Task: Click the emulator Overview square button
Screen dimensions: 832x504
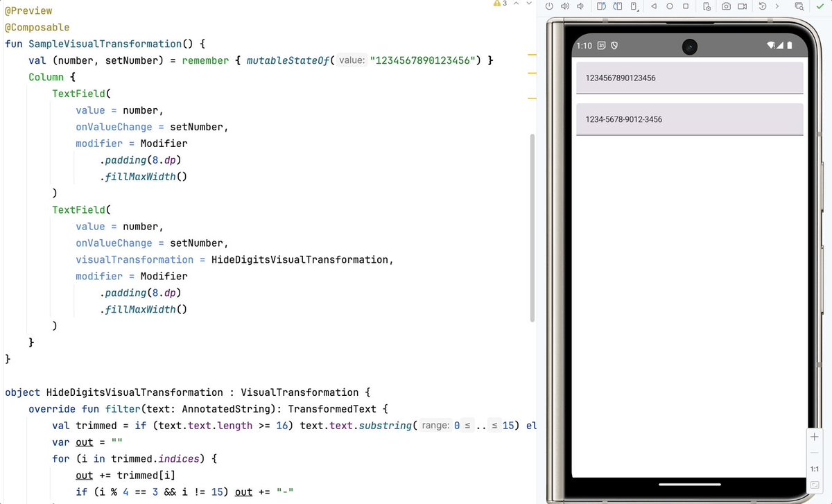Action: coord(686,6)
